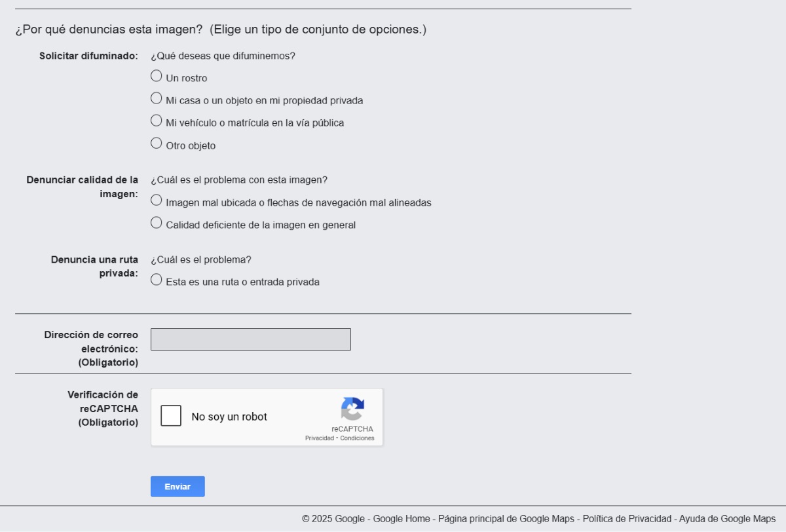
Task: Select "Imagen mal ubicada" radio button
Action: coord(156,200)
